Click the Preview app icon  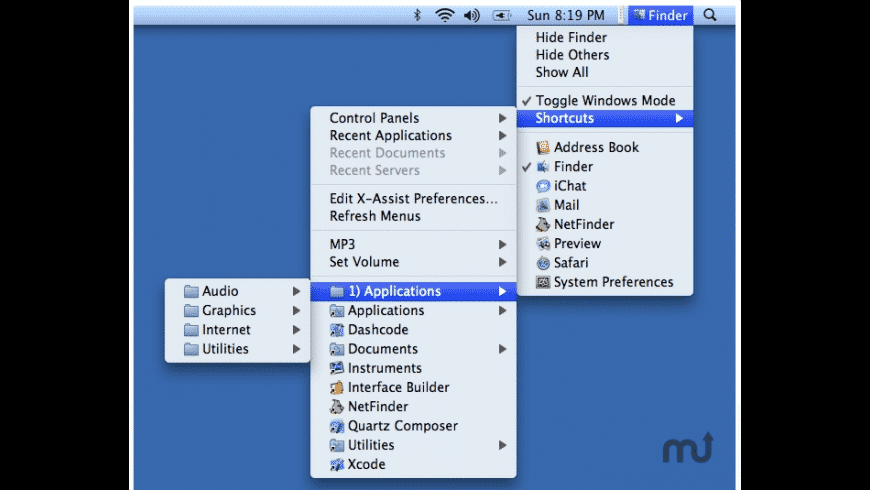(x=543, y=244)
